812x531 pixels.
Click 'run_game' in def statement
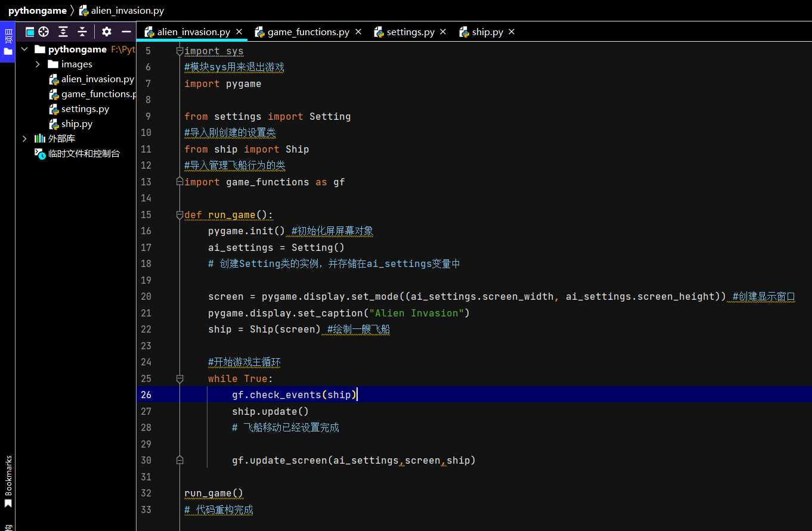[232, 215]
